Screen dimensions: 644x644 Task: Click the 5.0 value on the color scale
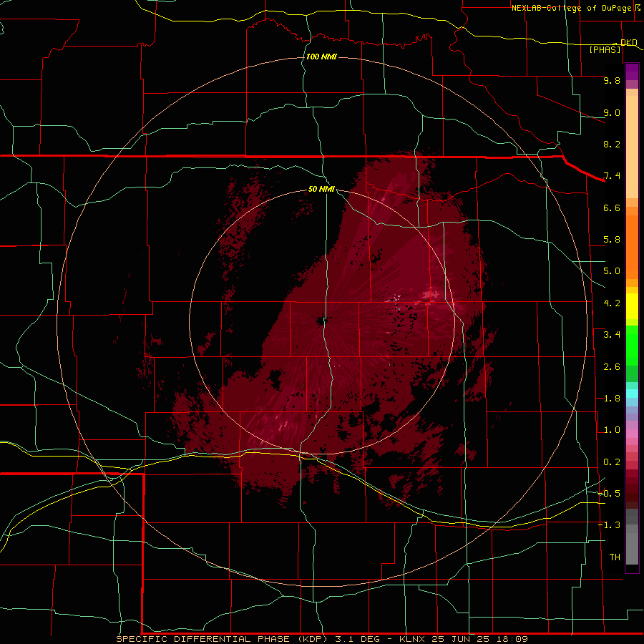612,271
